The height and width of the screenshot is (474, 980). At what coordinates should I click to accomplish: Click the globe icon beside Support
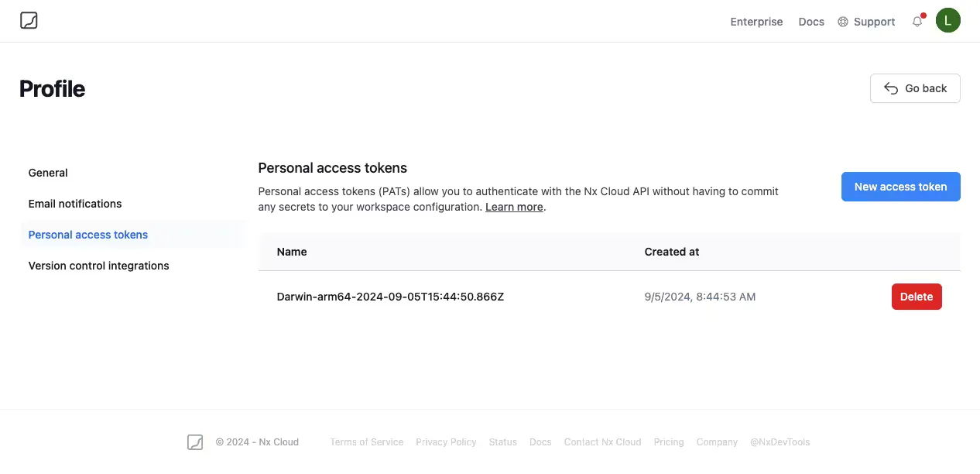[x=844, y=22]
